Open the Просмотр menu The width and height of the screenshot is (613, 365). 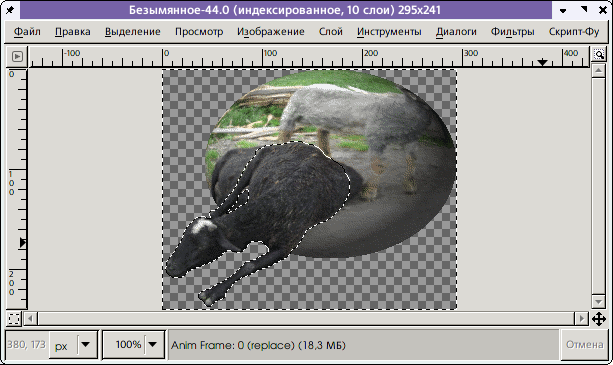[x=199, y=32]
